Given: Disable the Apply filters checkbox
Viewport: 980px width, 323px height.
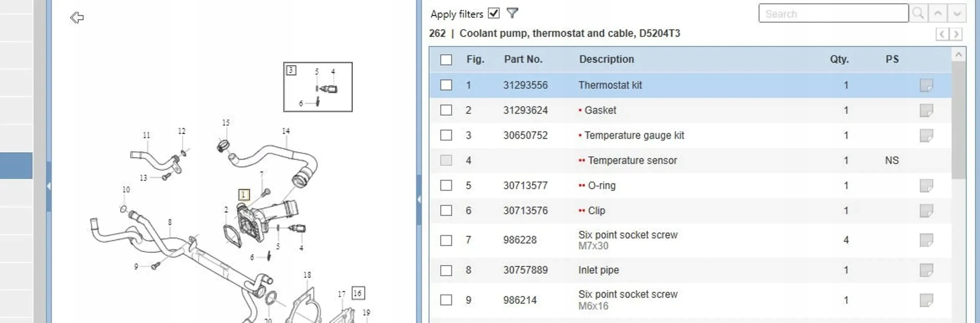Looking at the screenshot, I should pos(494,13).
